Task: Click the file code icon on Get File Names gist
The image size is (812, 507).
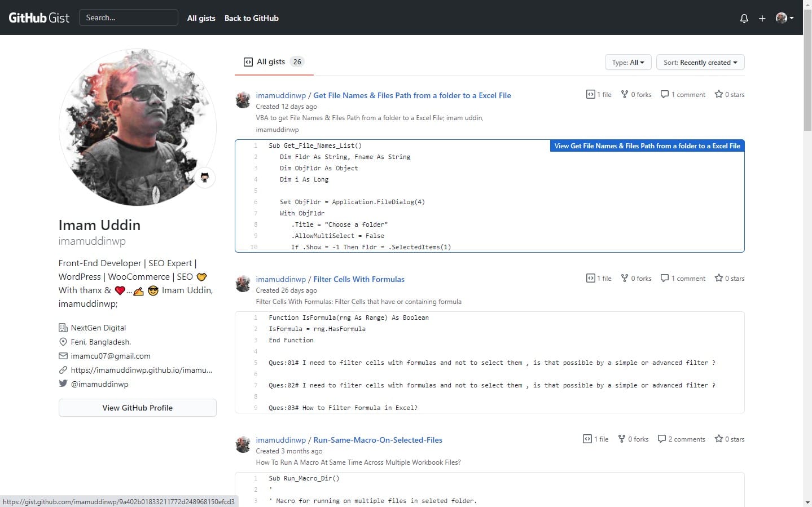Action: point(590,94)
